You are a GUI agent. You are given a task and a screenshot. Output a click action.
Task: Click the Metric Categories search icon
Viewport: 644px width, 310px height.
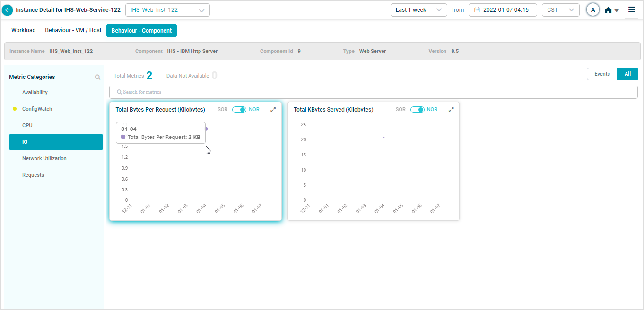(x=97, y=77)
